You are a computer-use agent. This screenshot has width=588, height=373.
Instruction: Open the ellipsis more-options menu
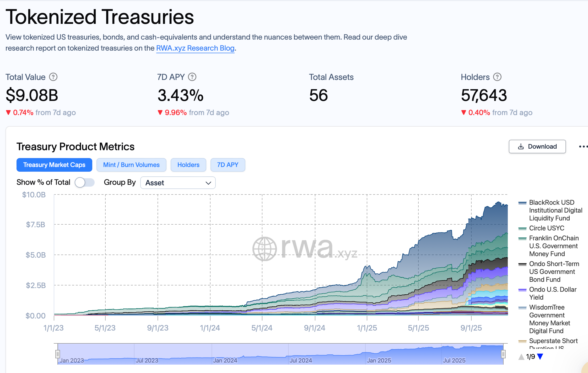point(582,147)
